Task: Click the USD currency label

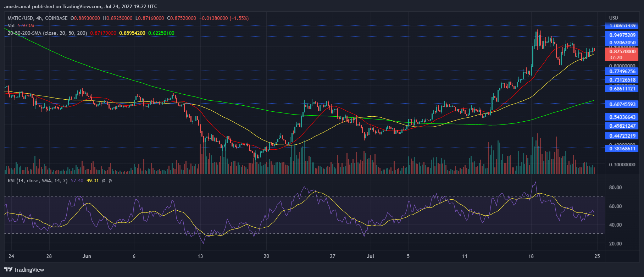Action: coord(614,18)
